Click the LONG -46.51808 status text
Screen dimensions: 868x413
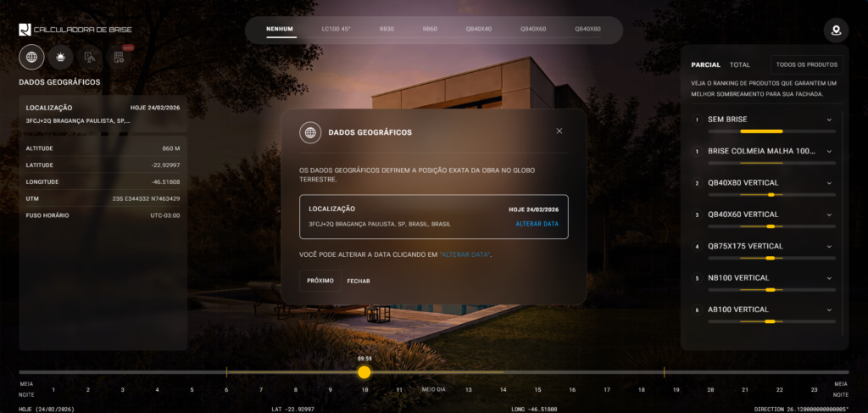pyautogui.click(x=534, y=409)
